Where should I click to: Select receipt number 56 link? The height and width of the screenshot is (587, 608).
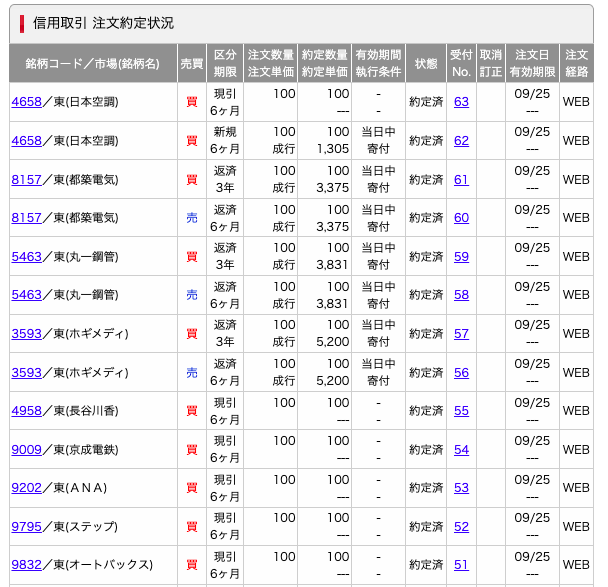461,373
